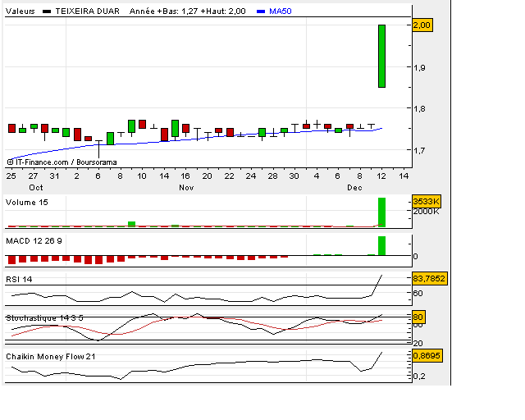The height and width of the screenshot is (420, 525).
Task: Click the Chaikin 0,2 axis label
Action: [x=419, y=377]
